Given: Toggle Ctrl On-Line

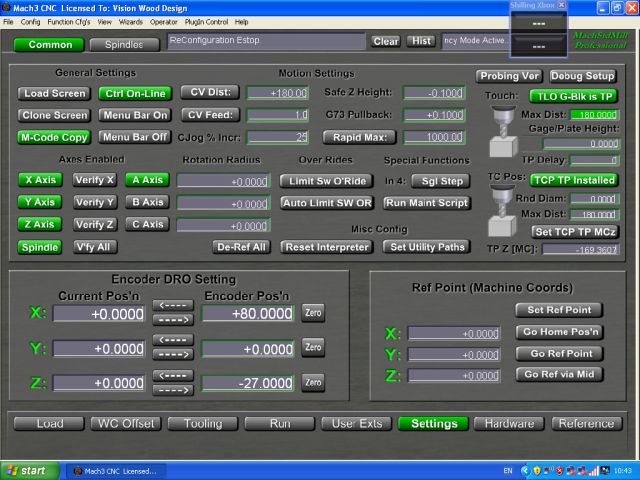Looking at the screenshot, I should pos(135,93).
